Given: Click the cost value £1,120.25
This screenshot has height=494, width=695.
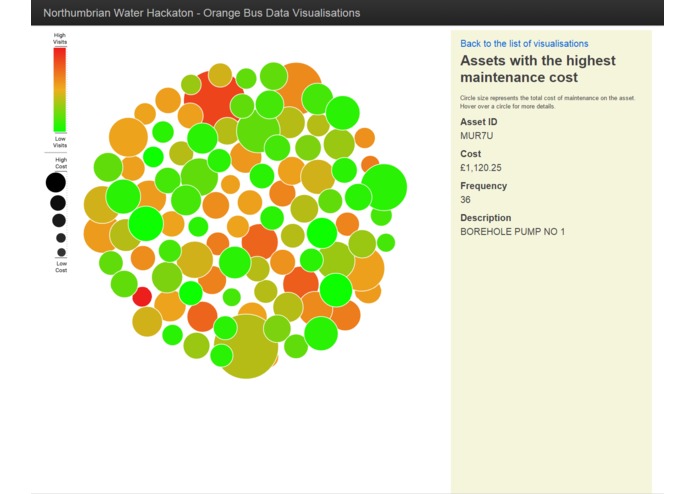Looking at the screenshot, I should click(481, 167).
